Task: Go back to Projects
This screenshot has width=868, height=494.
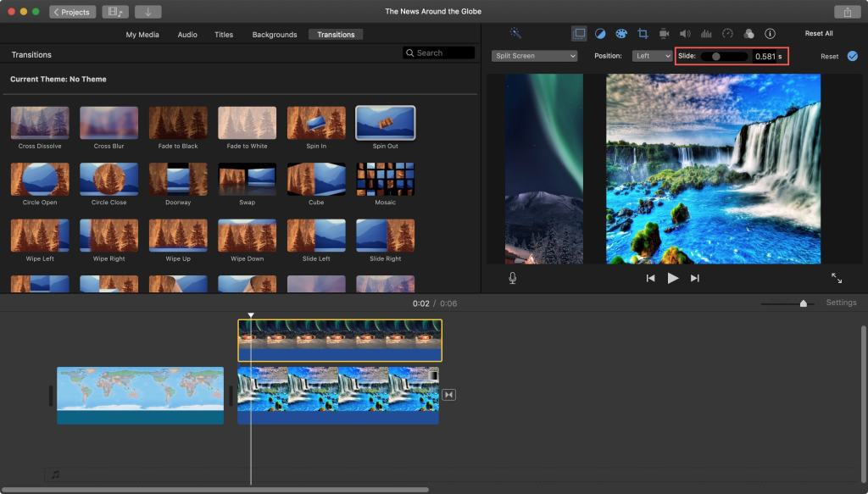Action: [73, 12]
